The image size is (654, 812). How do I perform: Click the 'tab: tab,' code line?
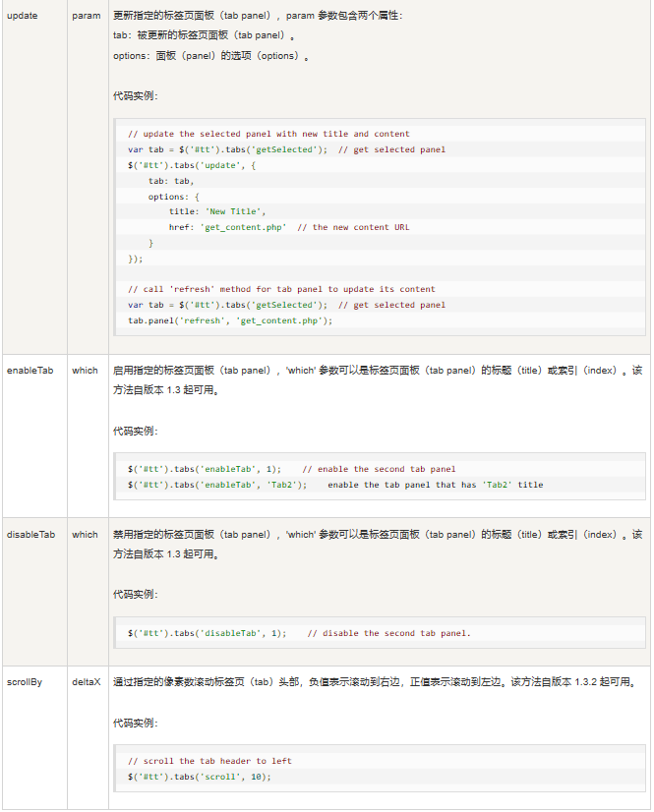pos(171,181)
